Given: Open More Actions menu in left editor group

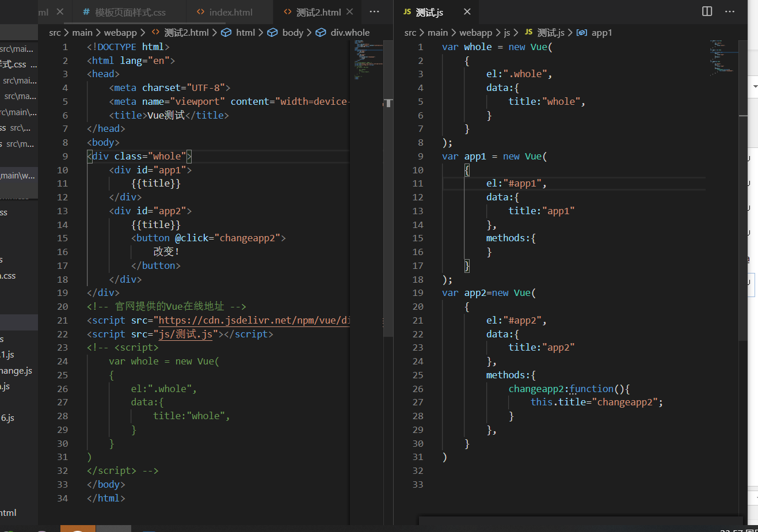Looking at the screenshot, I should point(375,12).
